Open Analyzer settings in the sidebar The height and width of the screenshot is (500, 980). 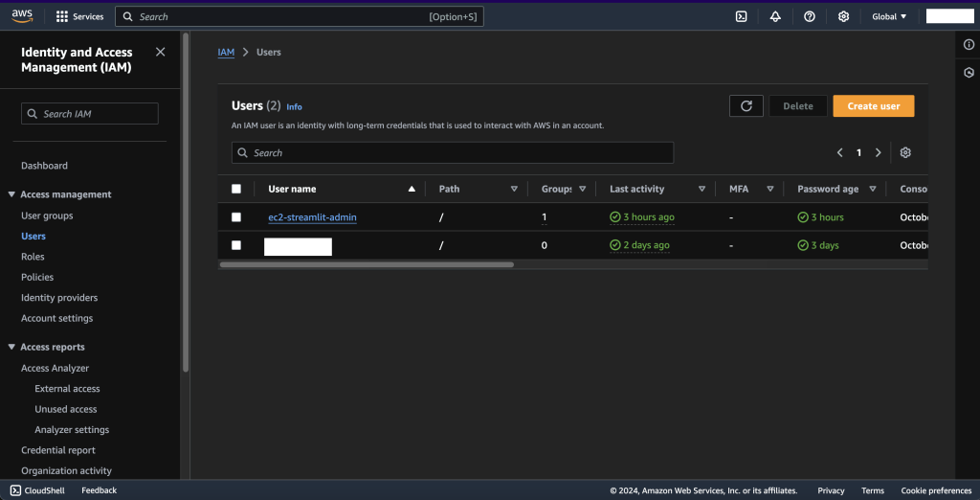tap(72, 430)
